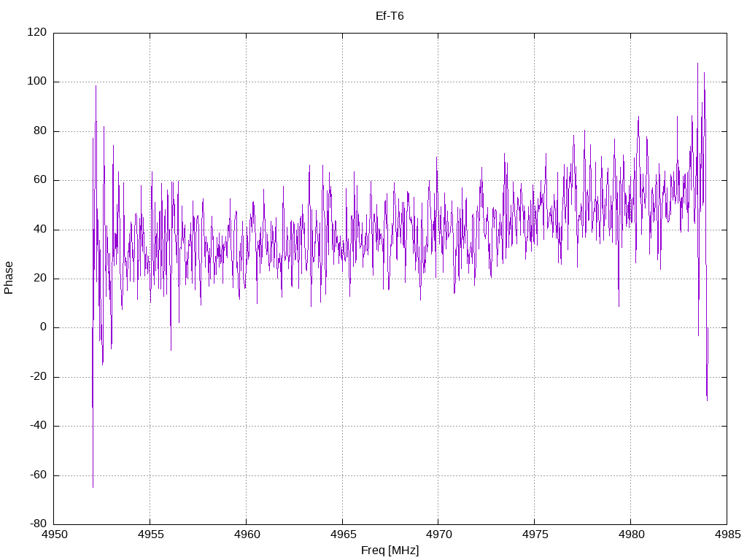Click the -80 y-axis tick label
Screen dimensions: 747x560
[x=38, y=524]
